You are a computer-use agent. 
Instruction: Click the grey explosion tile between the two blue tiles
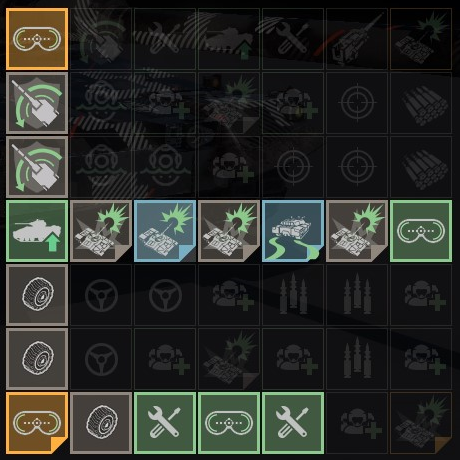pos(229,231)
